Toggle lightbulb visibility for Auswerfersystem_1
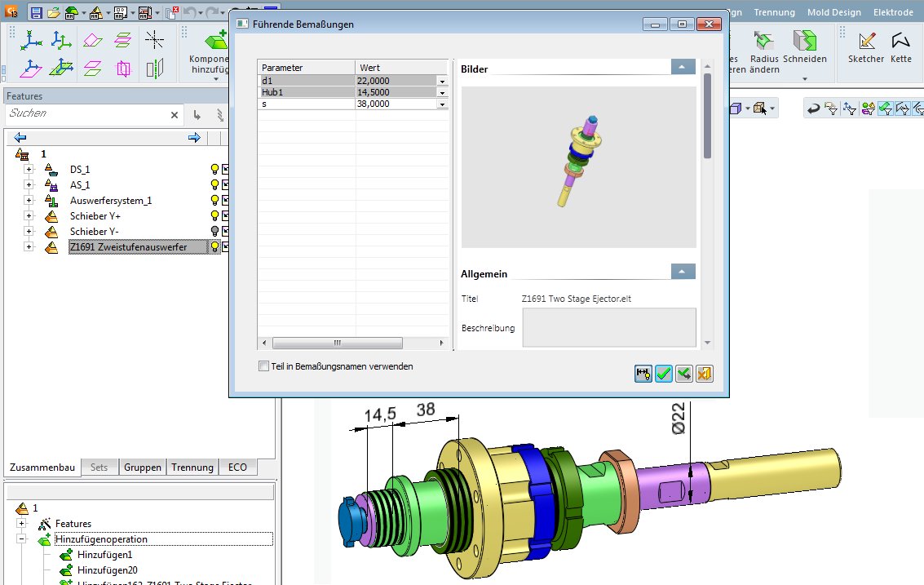 [214, 201]
